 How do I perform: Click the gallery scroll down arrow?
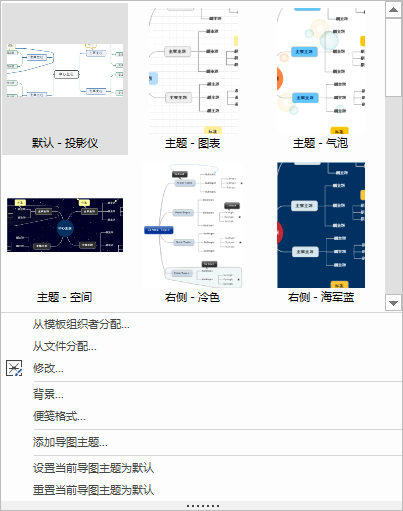(x=393, y=303)
